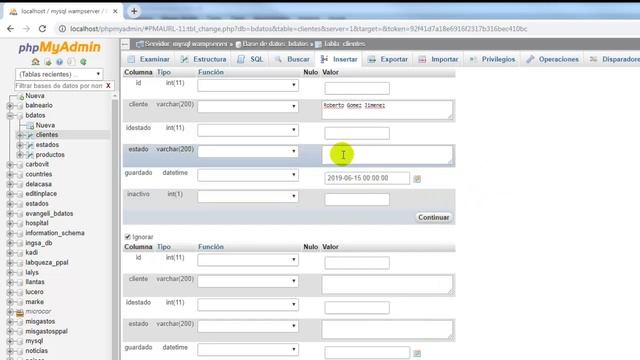Click the first id value field
Screen dimensions: 640x360
[357, 88]
